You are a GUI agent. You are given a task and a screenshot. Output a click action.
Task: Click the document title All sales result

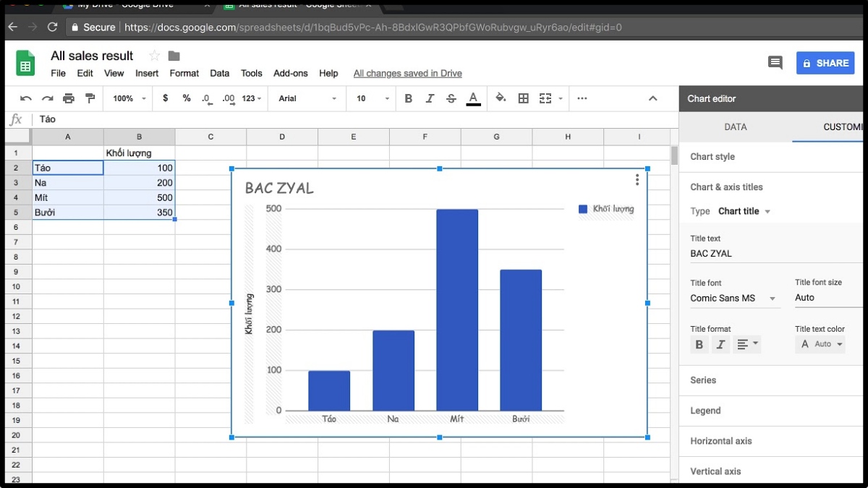click(92, 56)
